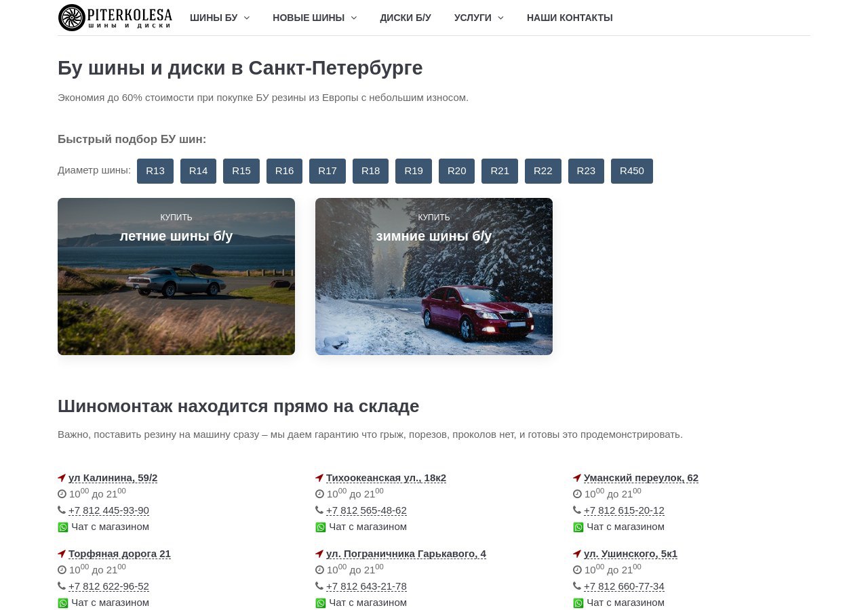This screenshot has width=868, height=610.
Task: Call phone number +7 812 622-96-52
Action: 108,586
